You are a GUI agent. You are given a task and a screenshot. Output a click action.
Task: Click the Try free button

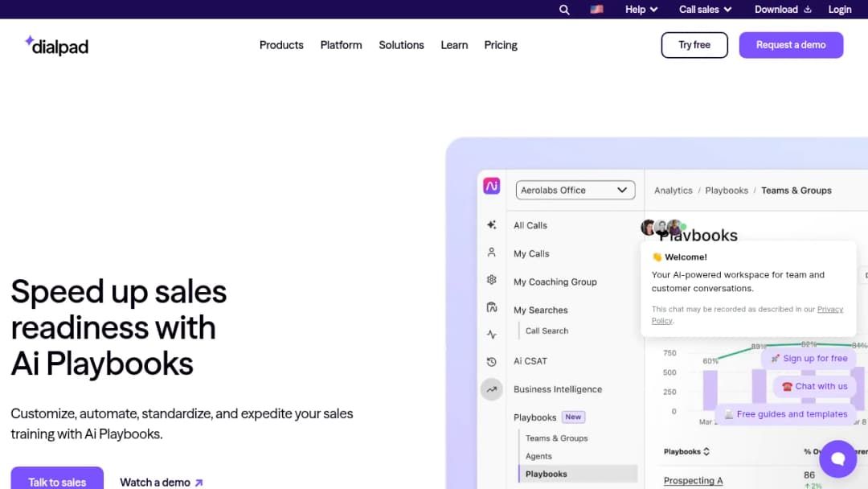694,45
